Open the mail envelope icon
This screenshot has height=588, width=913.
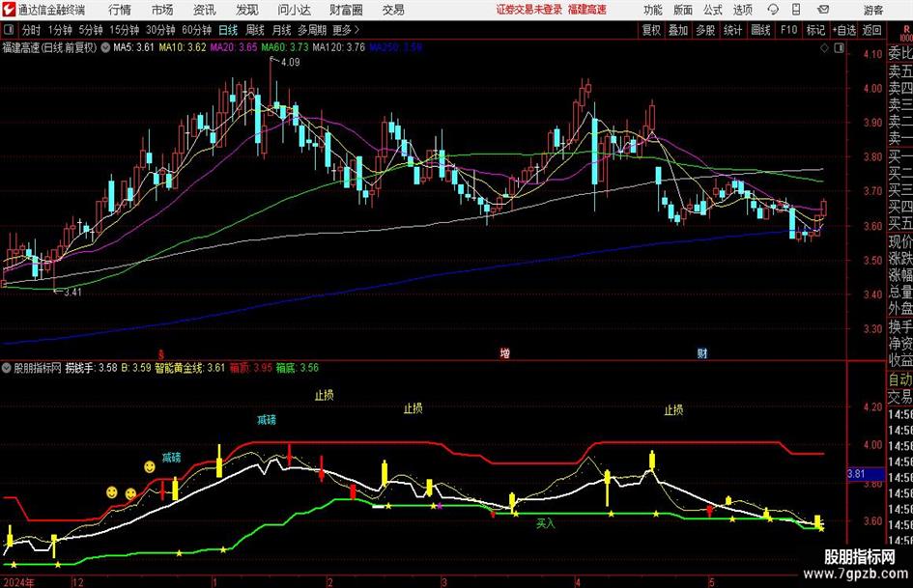point(823,10)
